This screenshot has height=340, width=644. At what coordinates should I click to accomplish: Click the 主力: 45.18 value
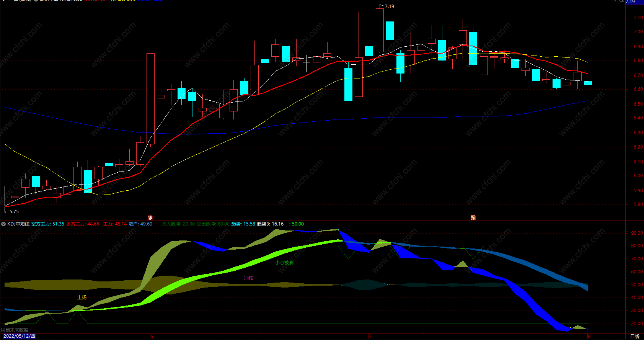(115, 224)
